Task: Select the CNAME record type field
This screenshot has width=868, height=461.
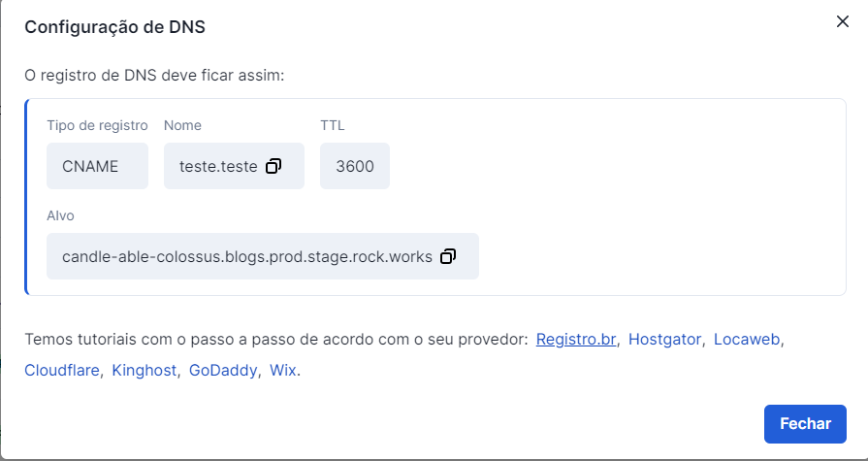Action: [x=97, y=166]
